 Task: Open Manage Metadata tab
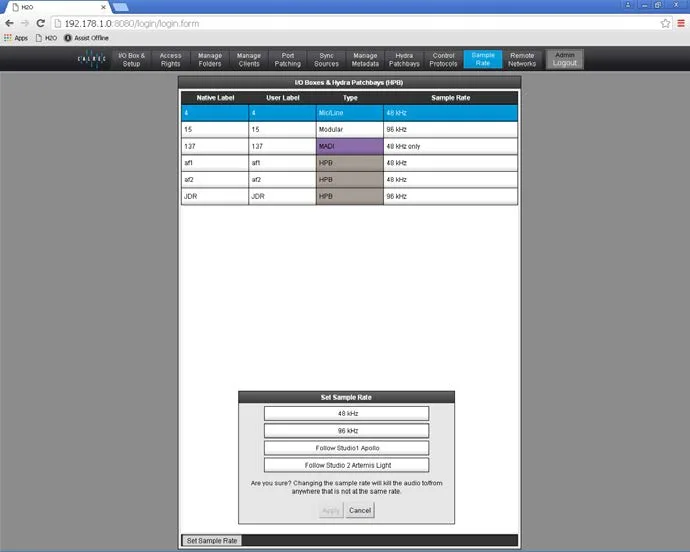pos(365,59)
